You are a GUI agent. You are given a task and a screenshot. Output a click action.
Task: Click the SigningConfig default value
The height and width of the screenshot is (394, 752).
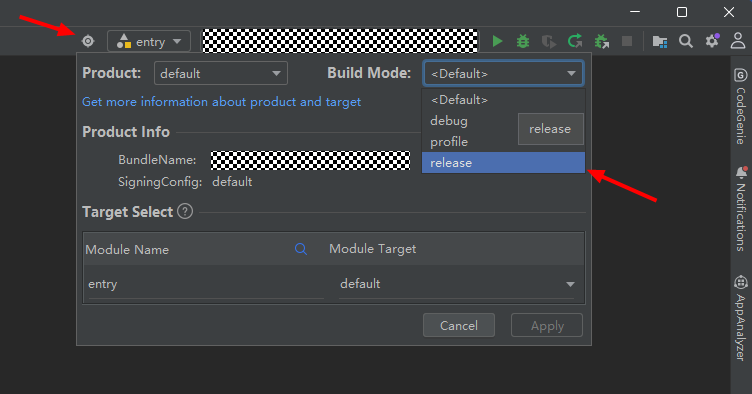click(x=232, y=182)
